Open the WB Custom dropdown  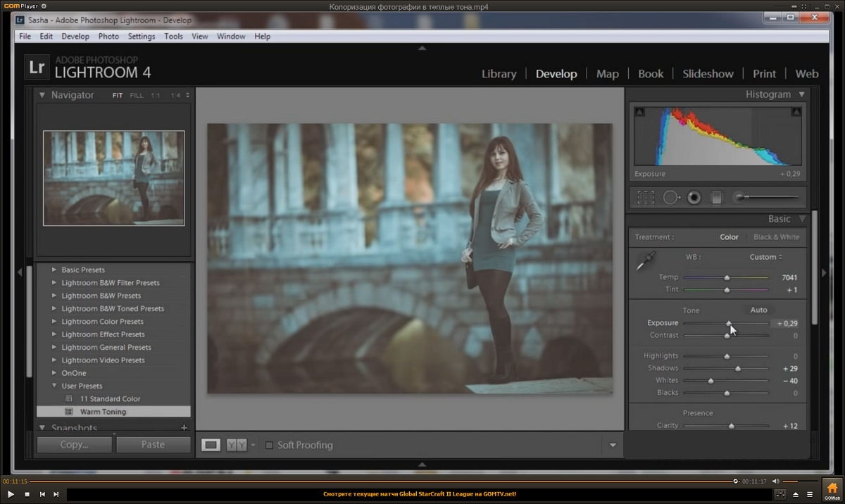click(765, 257)
